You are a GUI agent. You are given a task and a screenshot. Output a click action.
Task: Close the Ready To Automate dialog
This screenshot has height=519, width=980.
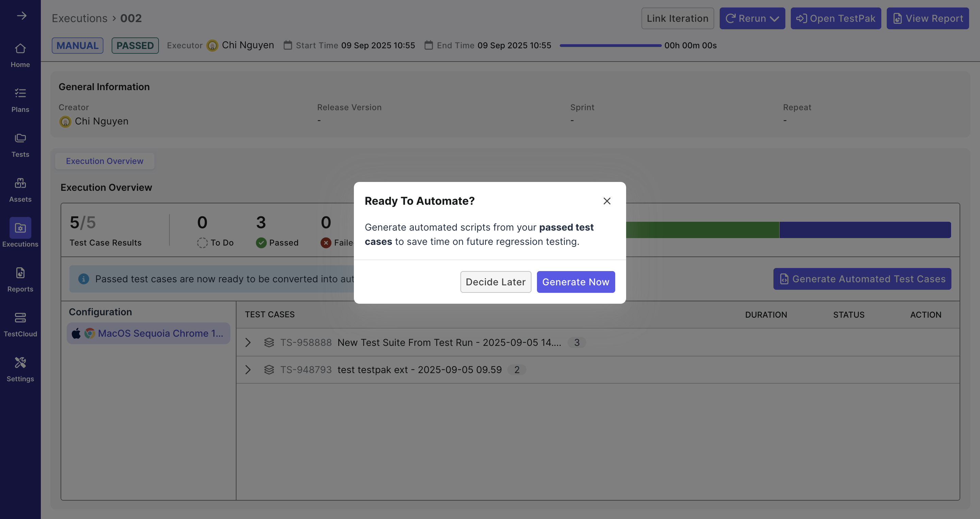pyautogui.click(x=607, y=201)
